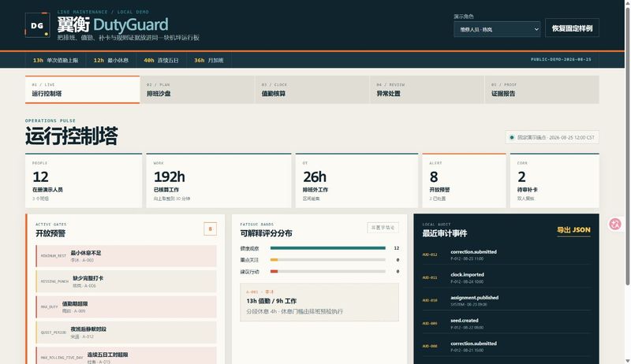
Task: Click the 13h 单次值勤上限 rule chip
Action: [x=55, y=60]
